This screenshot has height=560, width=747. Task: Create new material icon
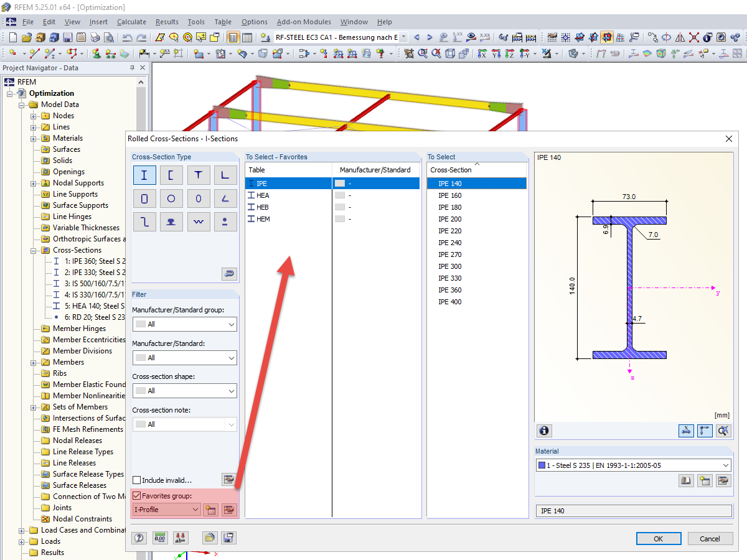point(705,480)
